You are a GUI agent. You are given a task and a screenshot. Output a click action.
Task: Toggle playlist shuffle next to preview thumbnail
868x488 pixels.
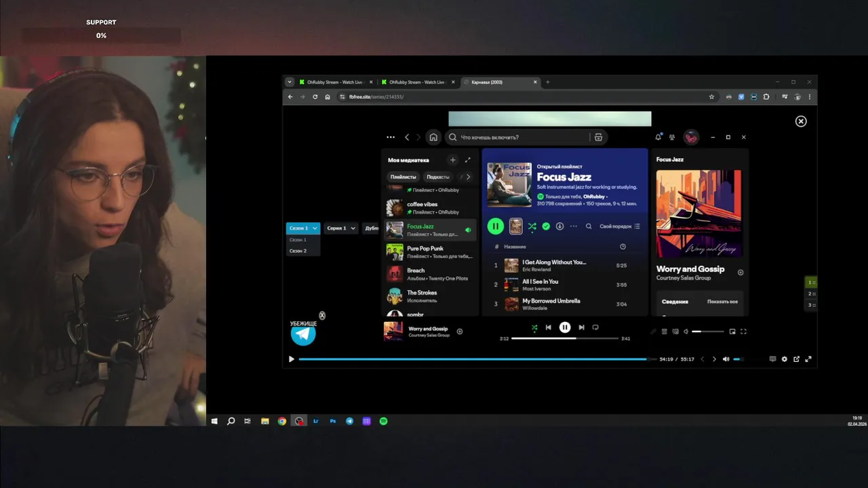[532, 226]
